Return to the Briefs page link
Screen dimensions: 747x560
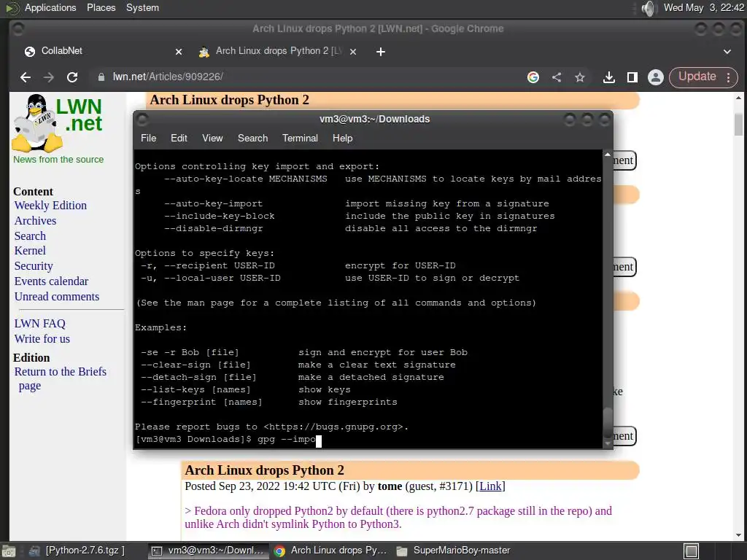[x=60, y=378]
